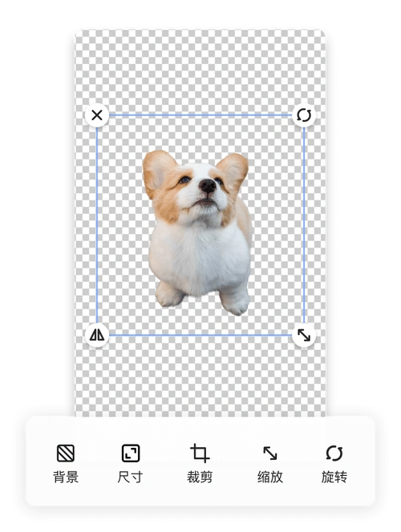This screenshot has height=532, width=401.
Task: Click the 裁剪 text label
Action: 200,477
